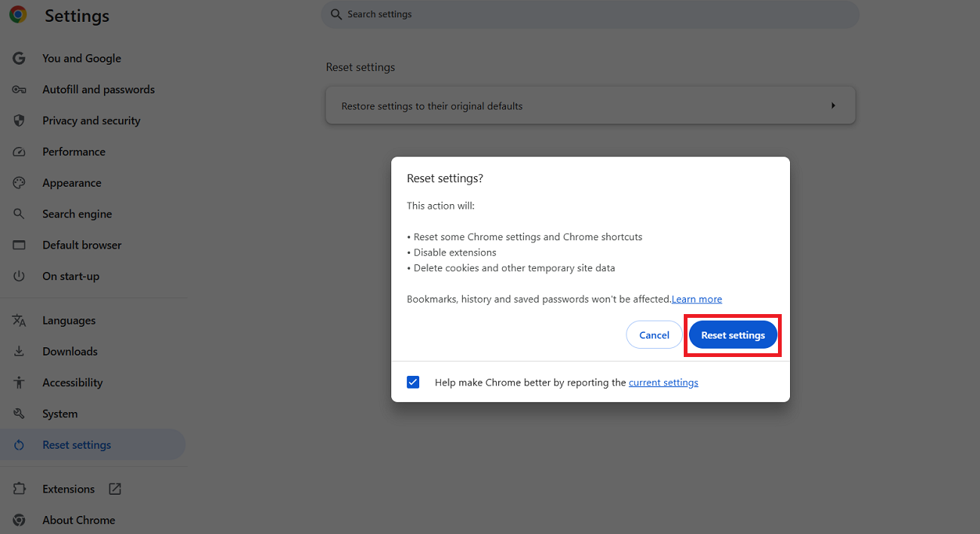Open the Learn more link

coord(697,299)
